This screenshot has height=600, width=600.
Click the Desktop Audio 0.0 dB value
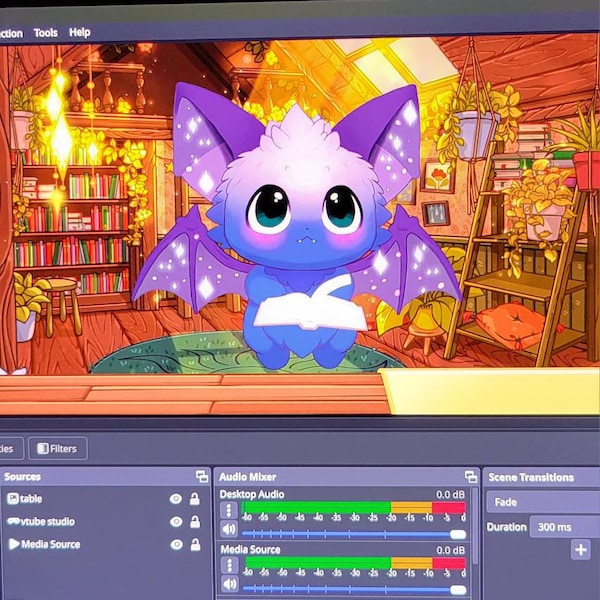click(450, 494)
